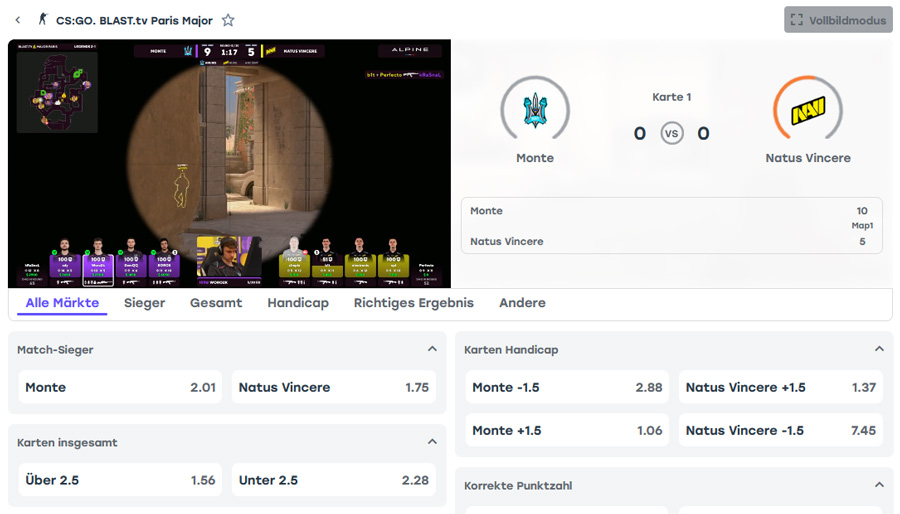
Task: Pick Natus Vincere +1.5 at 1.37
Action: [781, 387]
